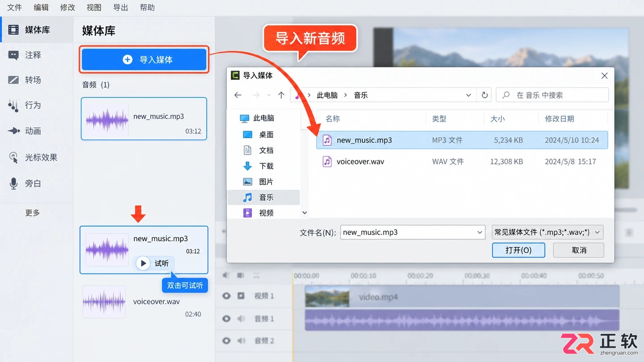The height and width of the screenshot is (362, 644).
Task: Click the 在 音乐 中搜索 search field
Action: pos(552,95)
